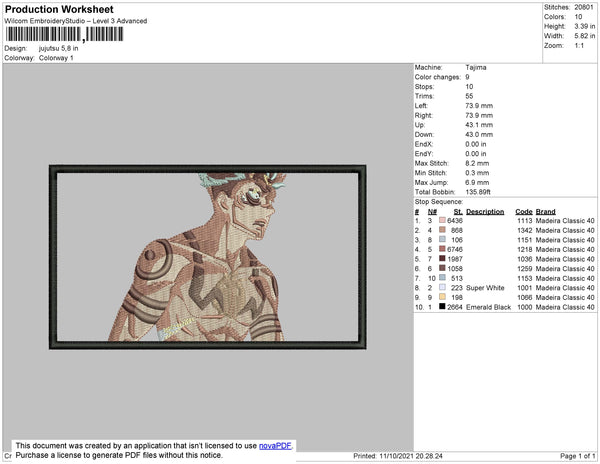Screen dimensions: 600x464
Task: Click the yellow swatch for code 1066
Action: click(442, 297)
